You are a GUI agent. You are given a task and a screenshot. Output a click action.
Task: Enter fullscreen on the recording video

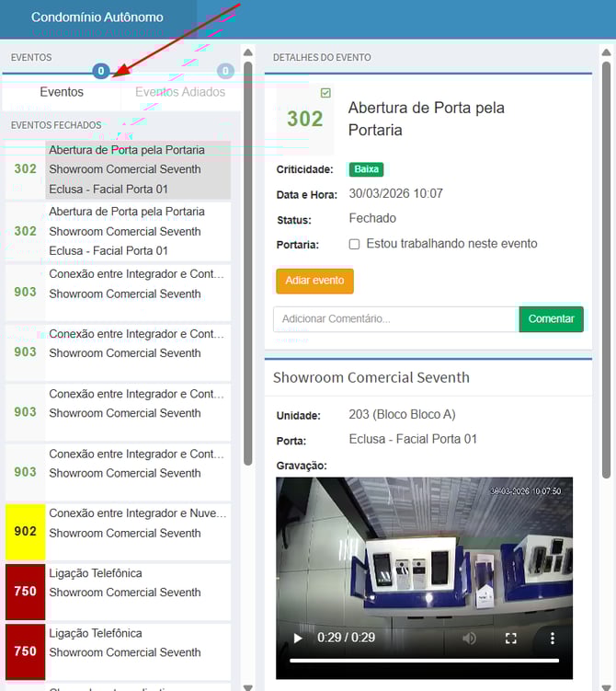(511, 638)
